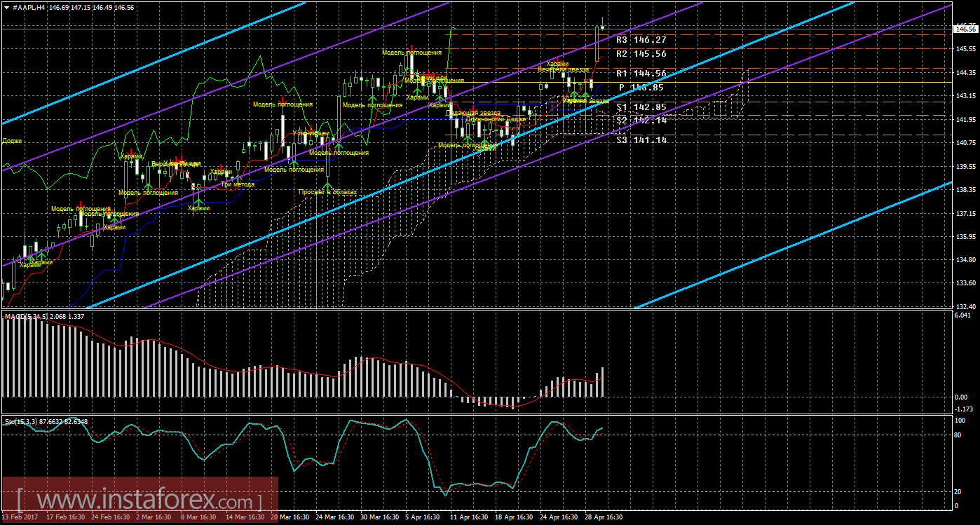Select the R3 146.27 pivot label
This screenshot has height=525, width=980.
[x=641, y=41]
